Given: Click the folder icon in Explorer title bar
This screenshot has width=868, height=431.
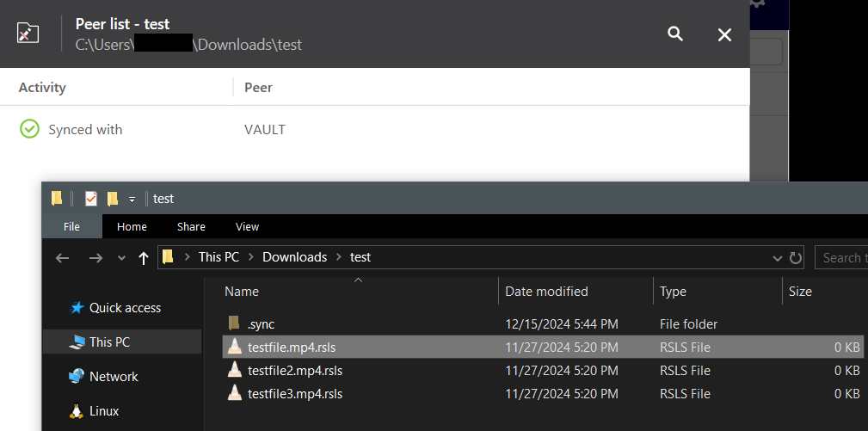Looking at the screenshot, I should 57,198.
